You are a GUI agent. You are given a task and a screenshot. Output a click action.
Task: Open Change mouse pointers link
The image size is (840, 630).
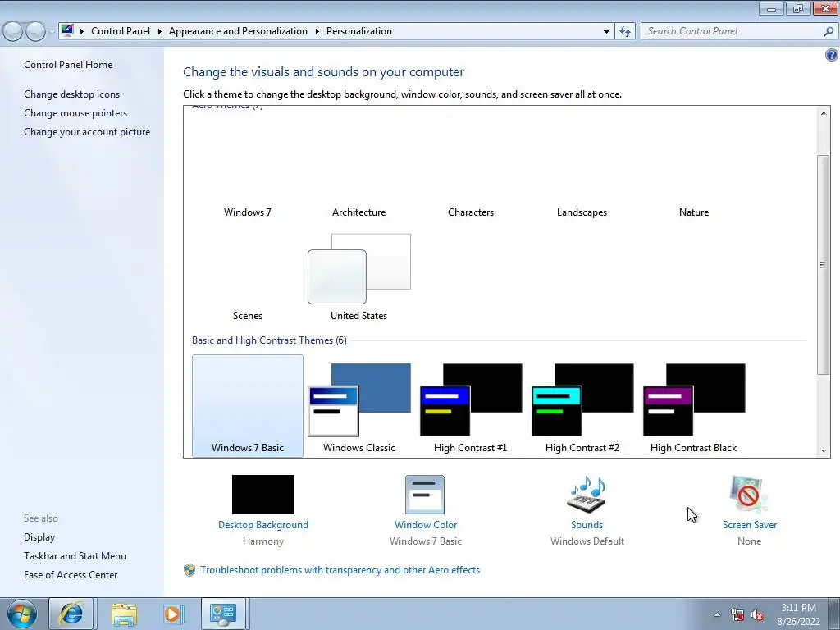[x=75, y=113]
